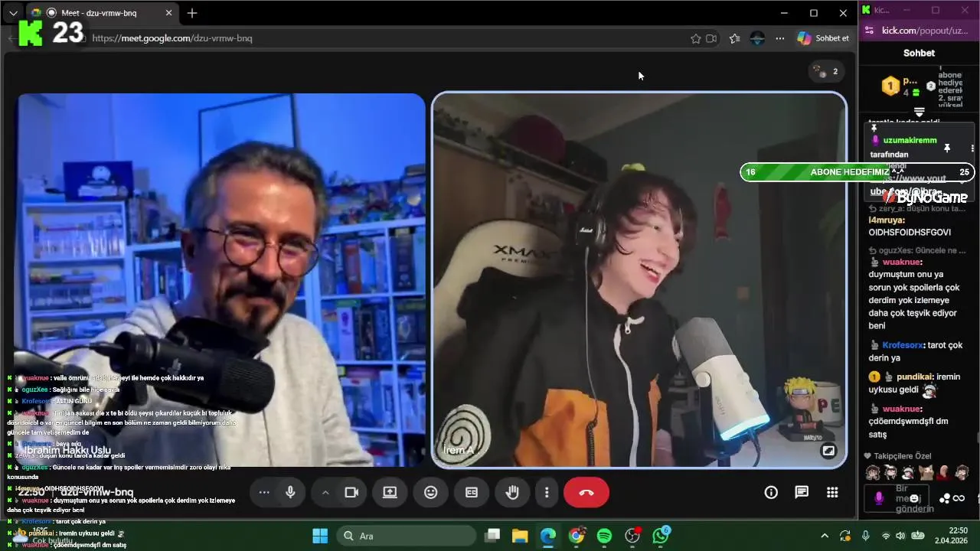The height and width of the screenshot is (551, 980).
Task: Close the Meet browser tab
Action: click(x=169, y=13)
